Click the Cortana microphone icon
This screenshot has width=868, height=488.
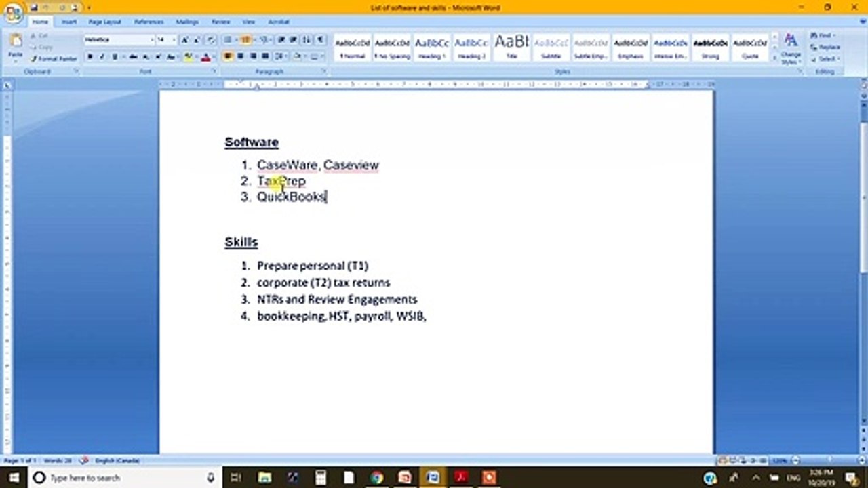(211, 478)
